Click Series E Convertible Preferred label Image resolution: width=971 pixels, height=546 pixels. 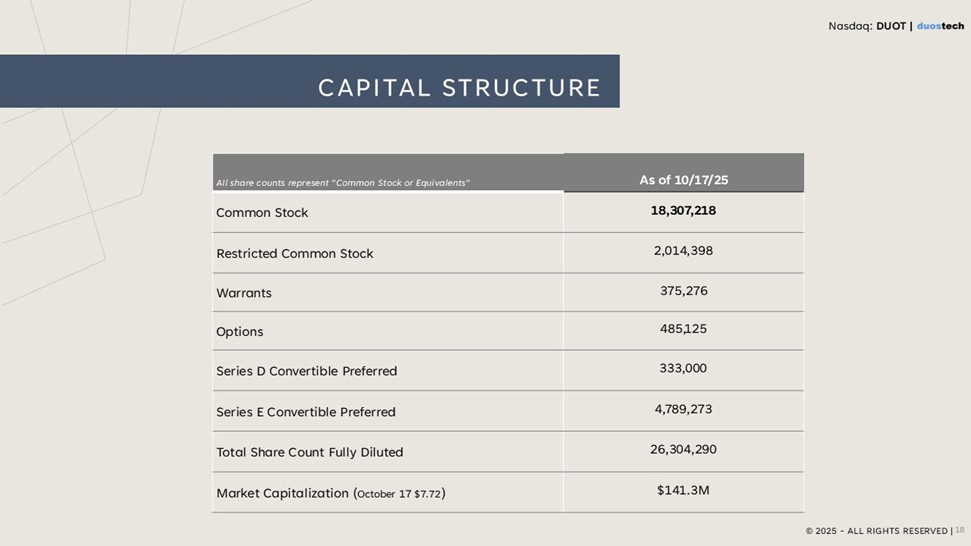(x=305, y=412)
